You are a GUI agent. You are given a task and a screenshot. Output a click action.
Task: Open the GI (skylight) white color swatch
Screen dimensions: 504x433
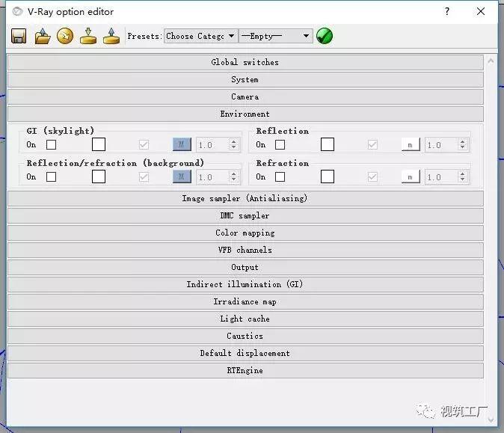[99, 144]
